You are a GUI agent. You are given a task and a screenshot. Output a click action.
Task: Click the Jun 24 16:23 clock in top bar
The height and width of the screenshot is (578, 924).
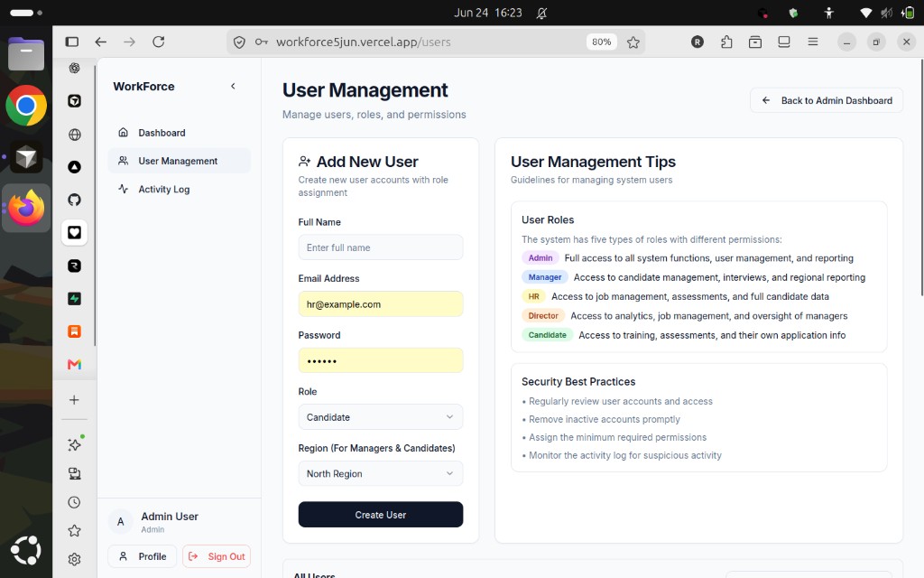click(488, 13)
